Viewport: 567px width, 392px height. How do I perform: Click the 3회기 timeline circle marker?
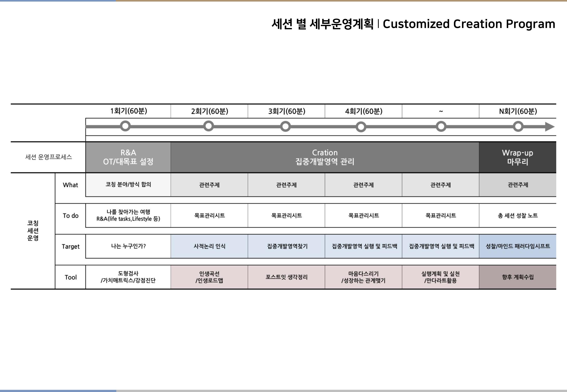285,126
